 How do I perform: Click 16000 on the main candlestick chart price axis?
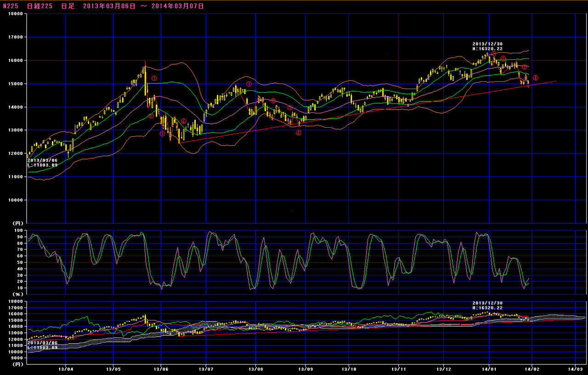coord(16,61)
